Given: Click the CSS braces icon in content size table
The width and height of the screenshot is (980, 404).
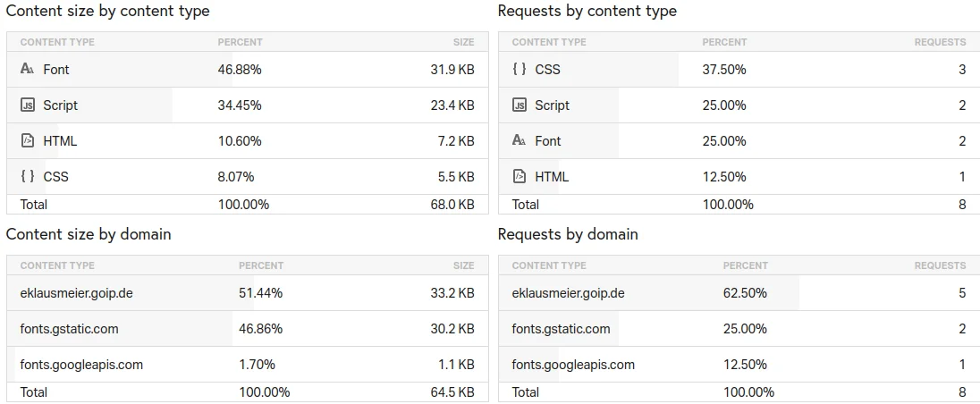Looking at the screenshot, I should pos(27,177).
